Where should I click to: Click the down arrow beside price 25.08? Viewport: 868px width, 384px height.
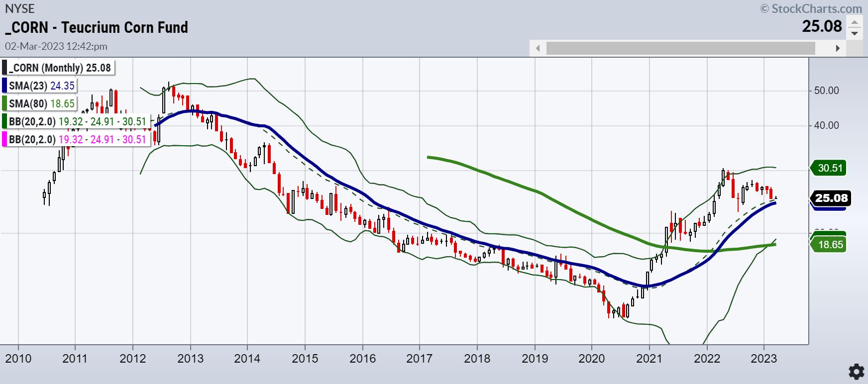(x=855, y=33)
